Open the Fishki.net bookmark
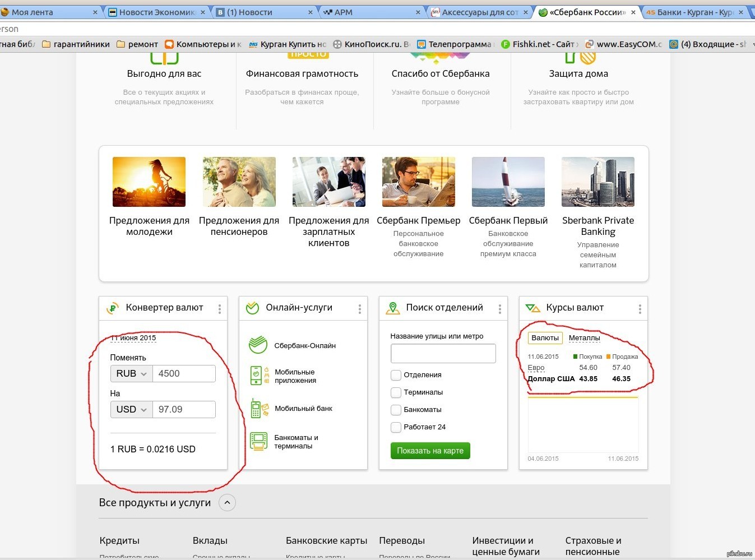This screenshot has height=560, width=755. 539,44
